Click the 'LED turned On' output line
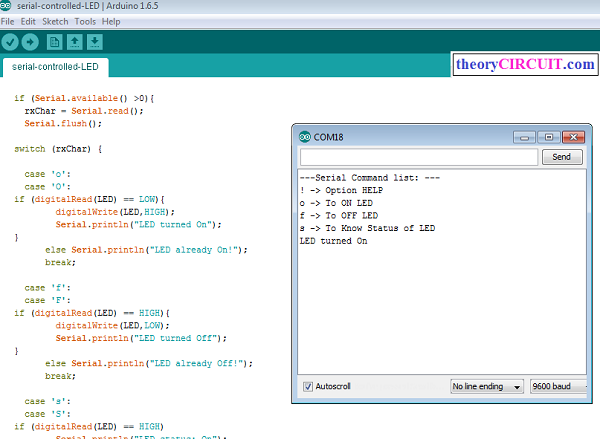 coord(333,241)
